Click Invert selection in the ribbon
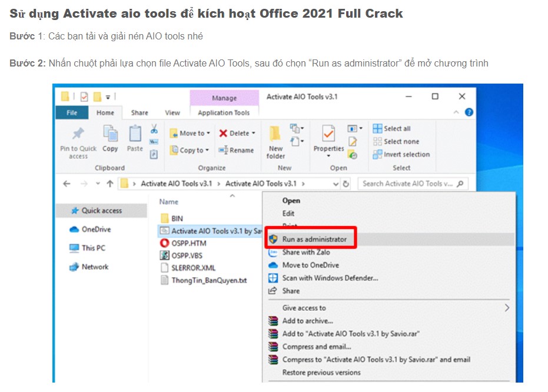The width and height of the screenshot is (548, 392). [x=406, y=154]
